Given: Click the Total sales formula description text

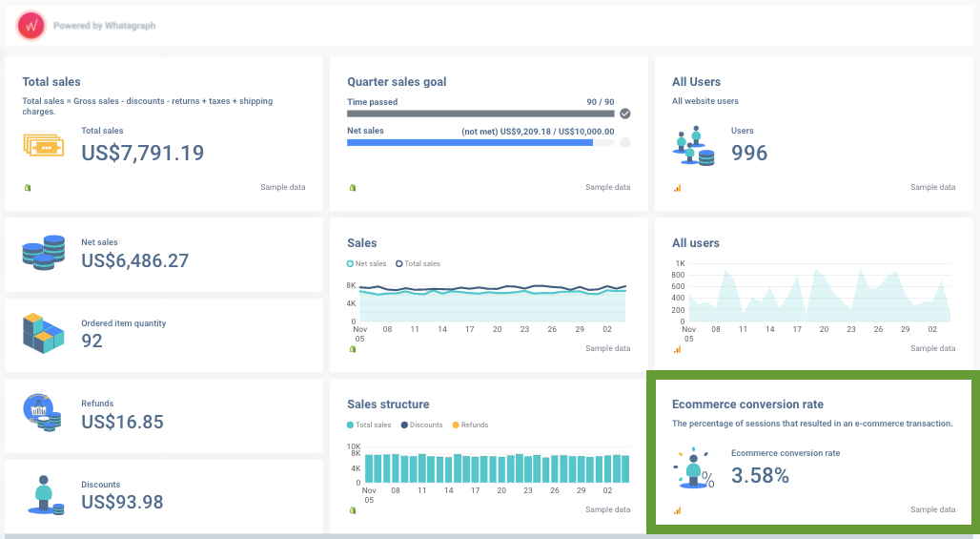Looking at the screenshot, I should pos(148,106).
